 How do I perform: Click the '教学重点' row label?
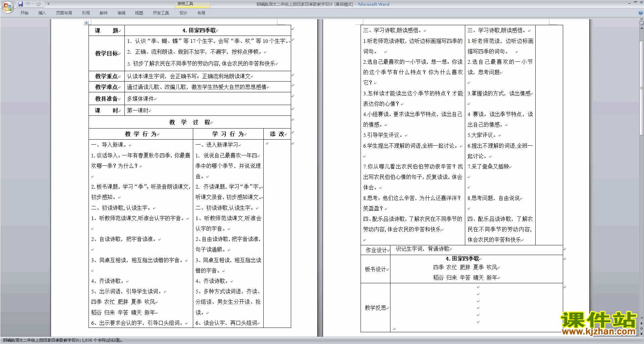coord(107,76)
